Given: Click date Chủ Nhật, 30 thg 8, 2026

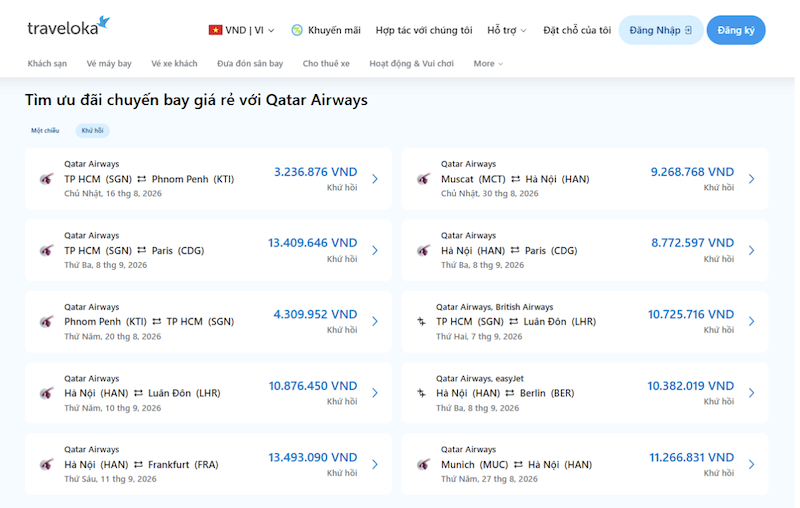Looking at the screenshot, I should click(x=489, y=194).
